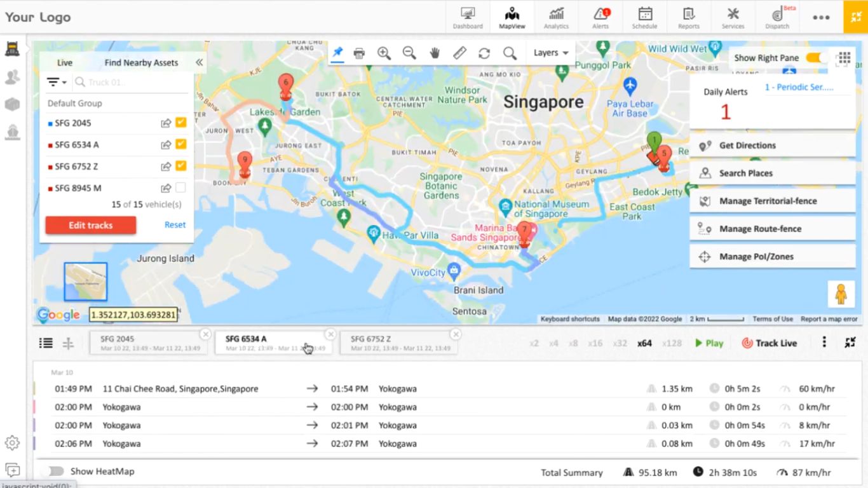Open Get Directions
868x488 pixels.
pos(773,146)
